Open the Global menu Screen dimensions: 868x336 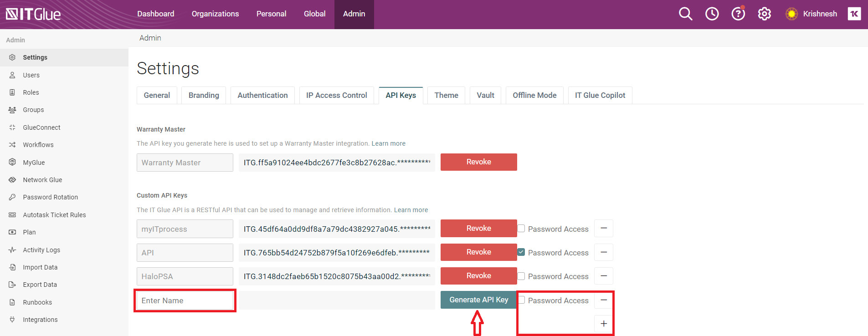[x=314, y=14]
